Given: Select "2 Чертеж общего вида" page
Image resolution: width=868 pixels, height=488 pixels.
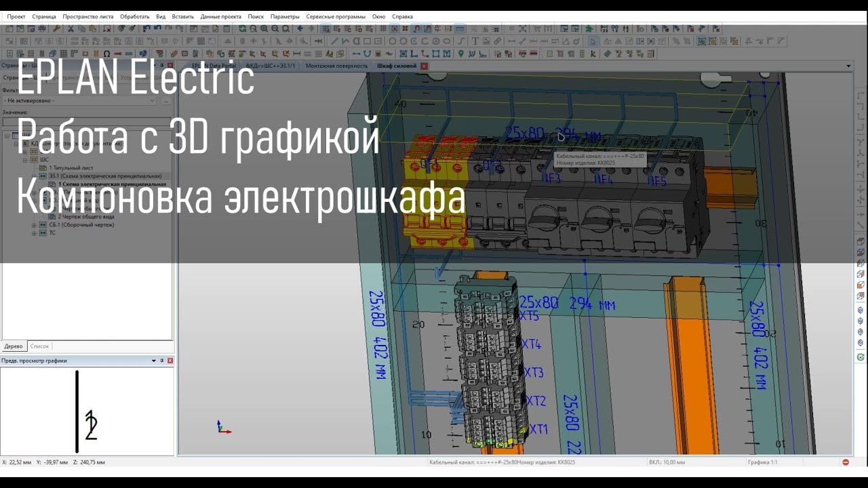Looking at the screenshot, I should 86,217.
